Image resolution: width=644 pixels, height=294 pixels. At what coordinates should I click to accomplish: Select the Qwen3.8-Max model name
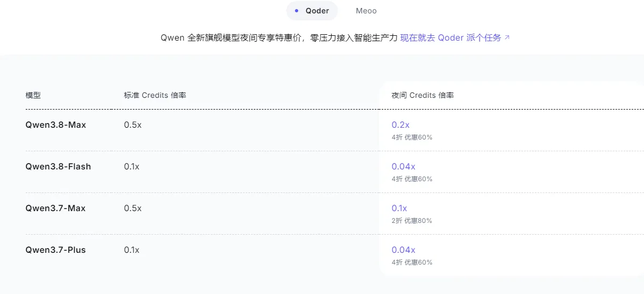56,125
